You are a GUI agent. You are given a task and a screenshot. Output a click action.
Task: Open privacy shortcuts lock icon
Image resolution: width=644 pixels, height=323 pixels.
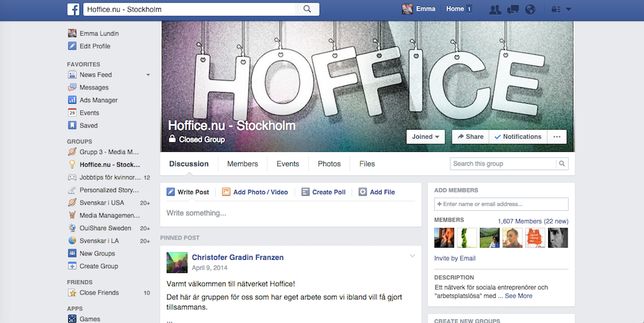click(556, 10)
